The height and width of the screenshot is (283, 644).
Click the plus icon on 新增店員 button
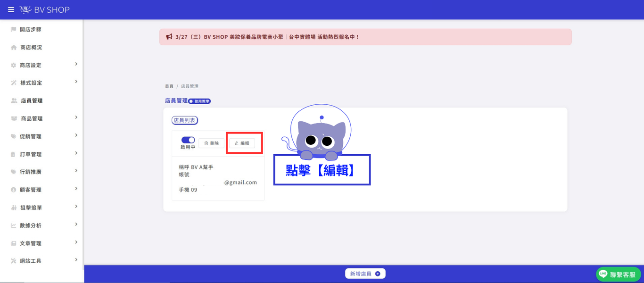click(378, 274)
